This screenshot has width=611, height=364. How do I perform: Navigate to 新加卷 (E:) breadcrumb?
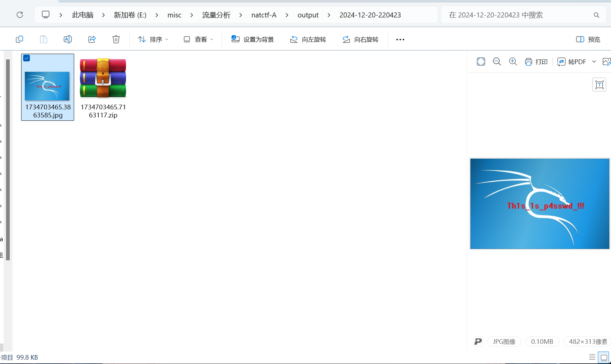pos(130,15)
